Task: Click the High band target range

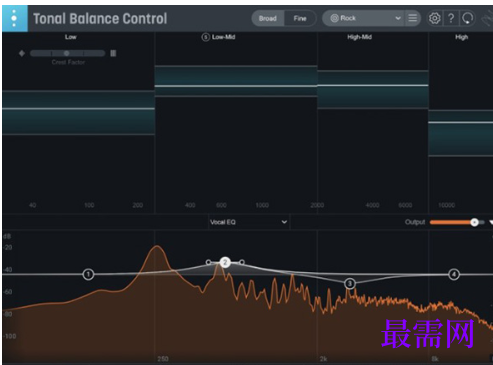Action: tap(461, 133)
